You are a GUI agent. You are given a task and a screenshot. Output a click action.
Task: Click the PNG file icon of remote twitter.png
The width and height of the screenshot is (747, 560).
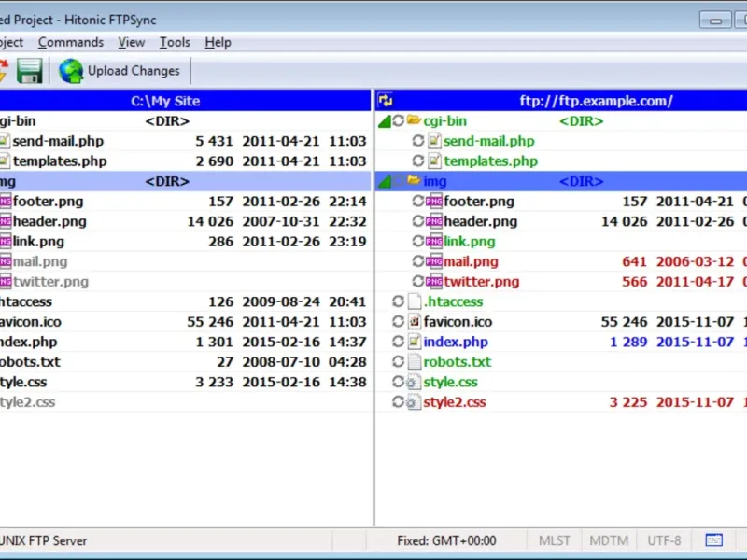tap(434, 282)
